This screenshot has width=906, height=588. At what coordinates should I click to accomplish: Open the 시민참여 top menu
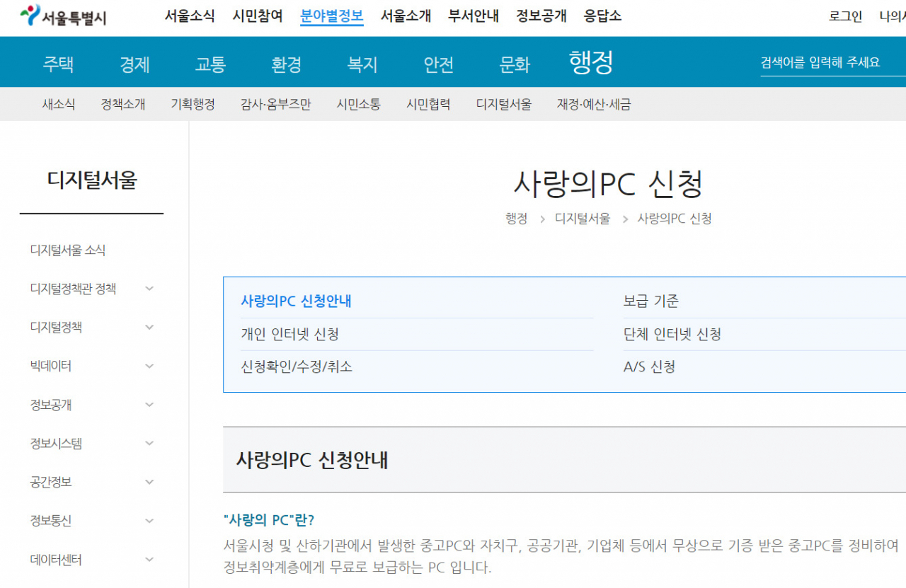tap(258, 16)
